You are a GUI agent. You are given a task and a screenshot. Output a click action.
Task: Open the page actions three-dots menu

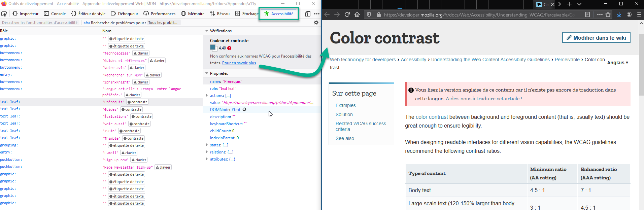click(x=600, y=14)
